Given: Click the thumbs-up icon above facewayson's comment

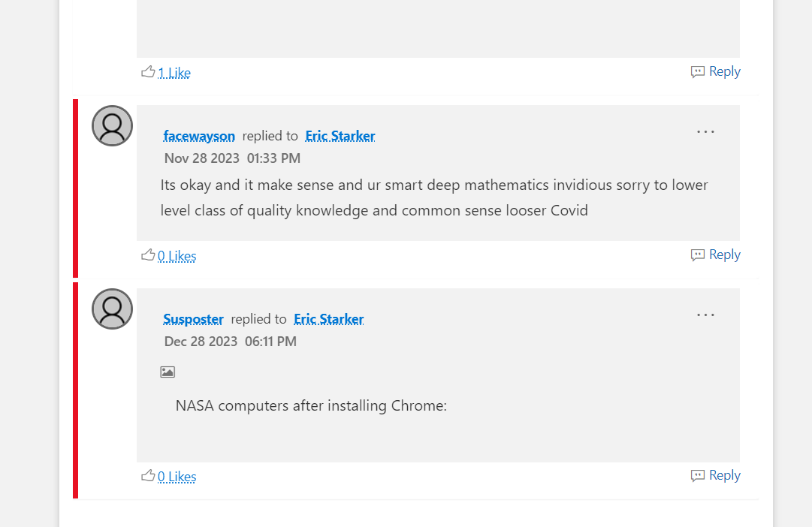Looking at the screenshot, I should coord(149,254).
